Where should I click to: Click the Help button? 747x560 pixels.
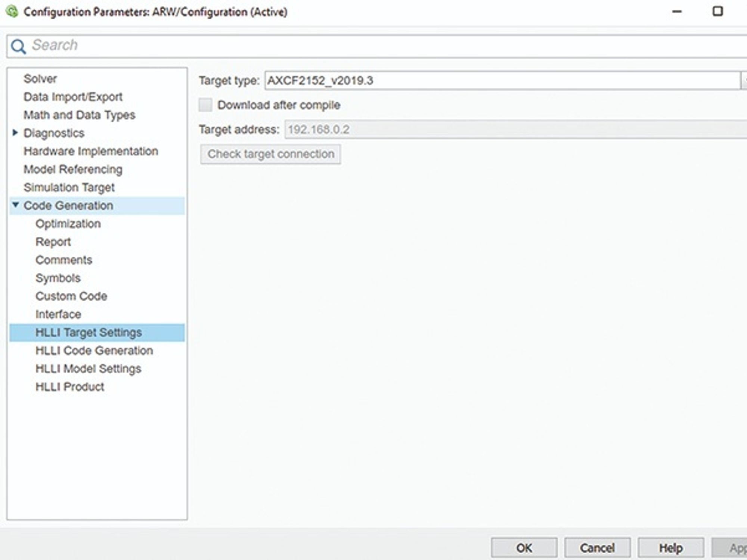(x=671, y=548)
